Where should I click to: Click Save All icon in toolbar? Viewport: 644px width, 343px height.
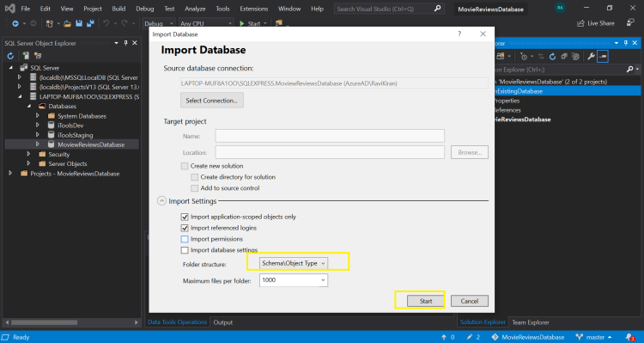(x=90, y=23)
